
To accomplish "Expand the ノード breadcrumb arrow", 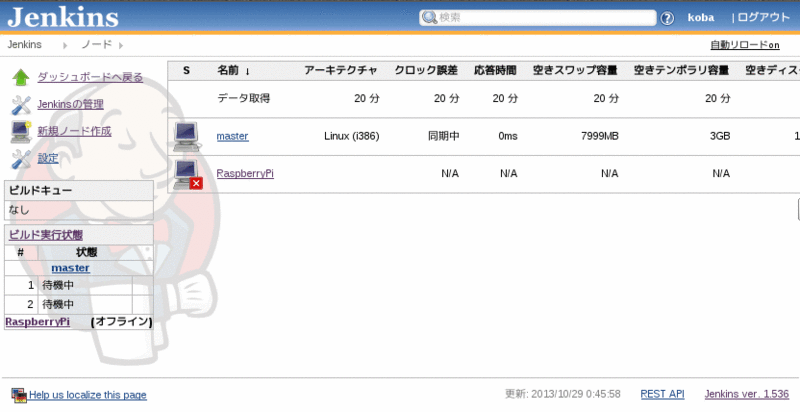I will point(121,45).
